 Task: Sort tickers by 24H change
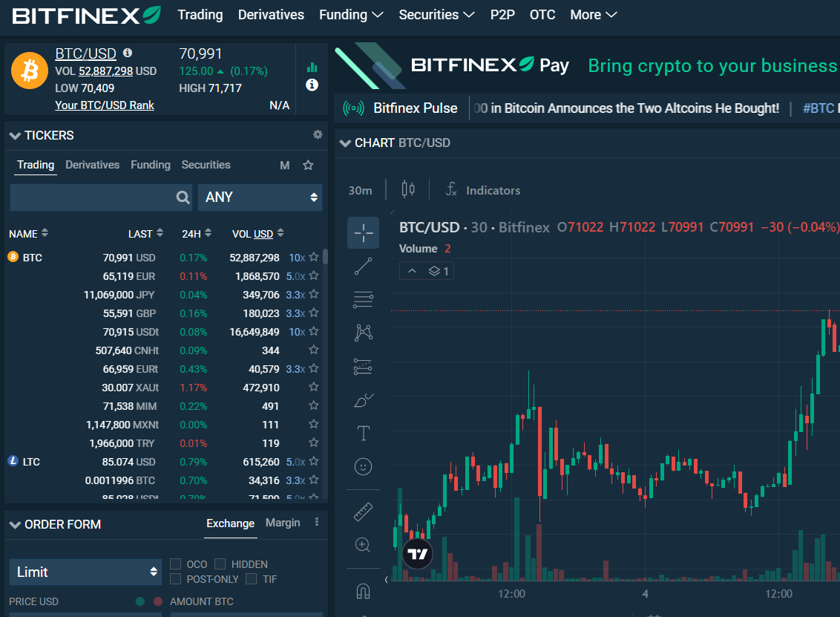tap(196, 234)
